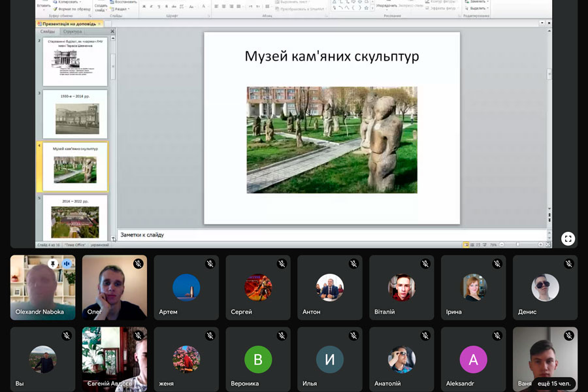Select the 2014 – 2022 рр. slide thumbnail
The height and width of the screenshot is (392, 588).
coord(75,218)
